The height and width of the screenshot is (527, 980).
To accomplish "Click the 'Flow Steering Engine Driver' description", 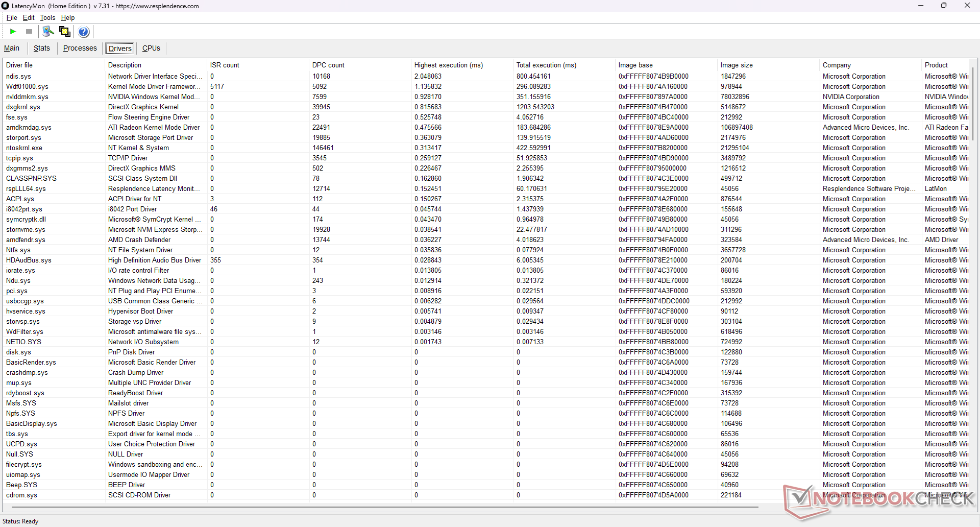I will [x=149, y=117].
